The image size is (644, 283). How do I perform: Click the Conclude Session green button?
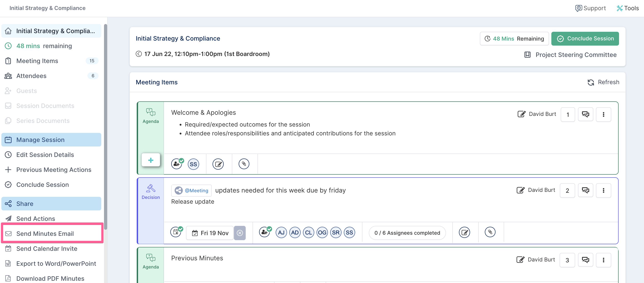(585, 38)
